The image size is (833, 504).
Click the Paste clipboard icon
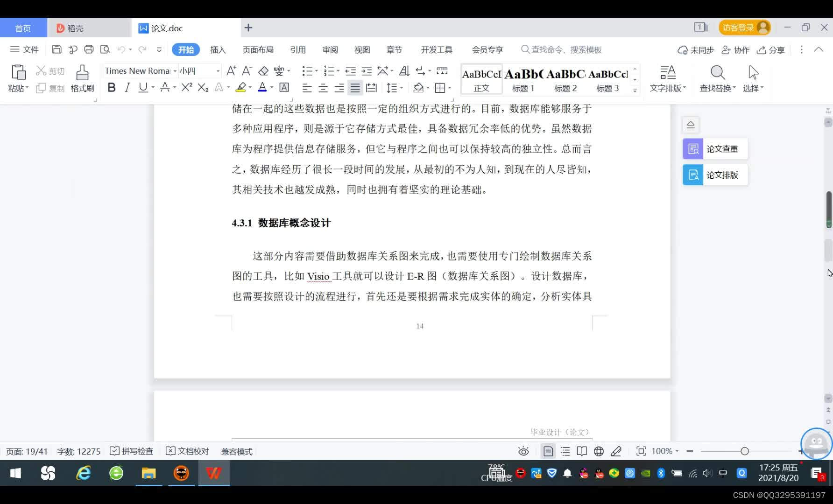tap(18, 72)
